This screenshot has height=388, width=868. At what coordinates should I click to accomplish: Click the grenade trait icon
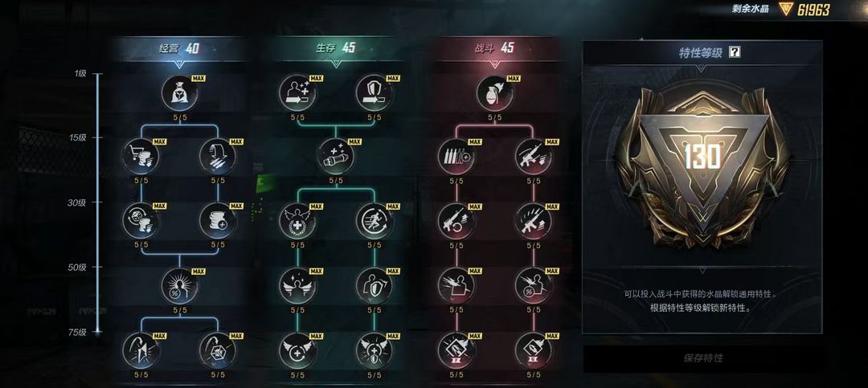point(494,92)
